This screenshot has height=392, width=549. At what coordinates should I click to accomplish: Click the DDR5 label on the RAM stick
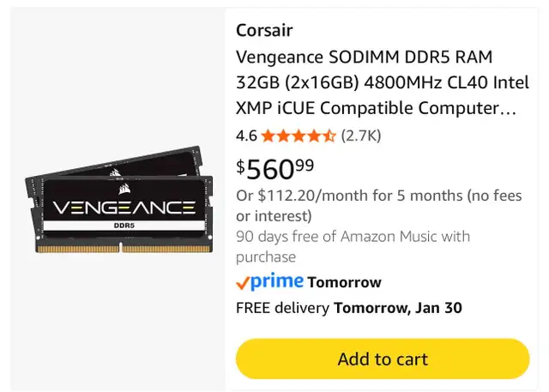pos(124,226)
